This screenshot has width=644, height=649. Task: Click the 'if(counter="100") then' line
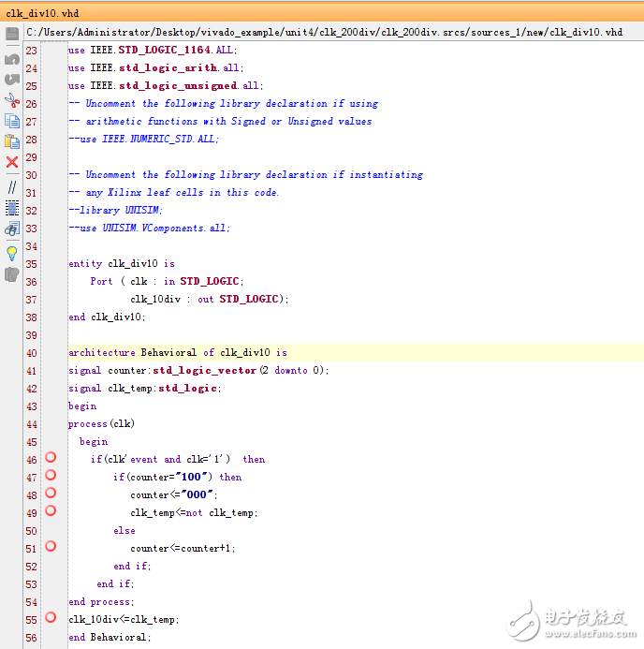coord(178,478)
